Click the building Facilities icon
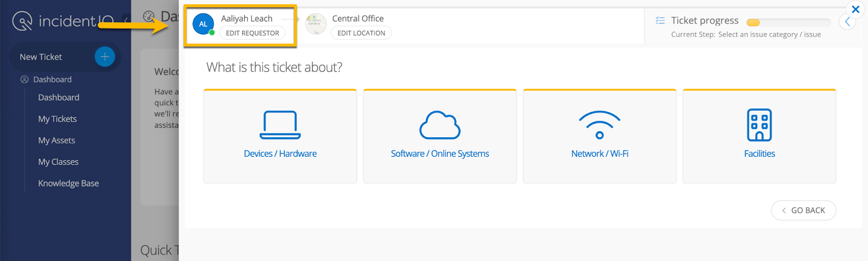868x261 pixels. (759, 125)
